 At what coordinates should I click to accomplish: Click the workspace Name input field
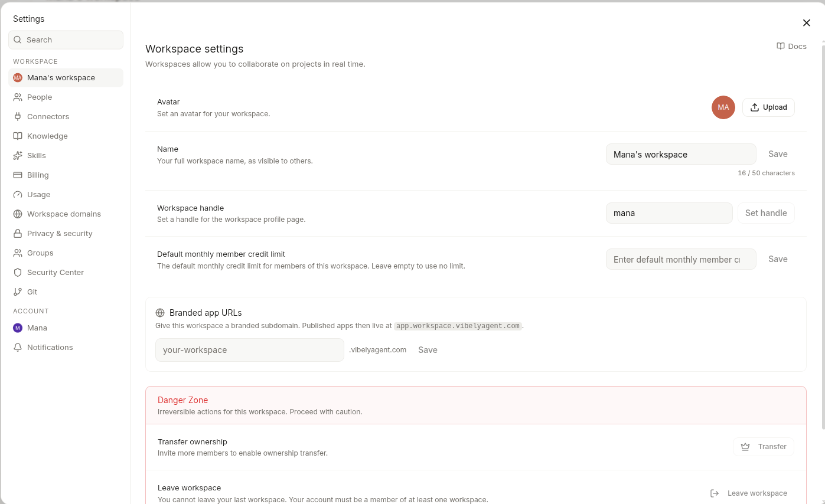[681, 154]
